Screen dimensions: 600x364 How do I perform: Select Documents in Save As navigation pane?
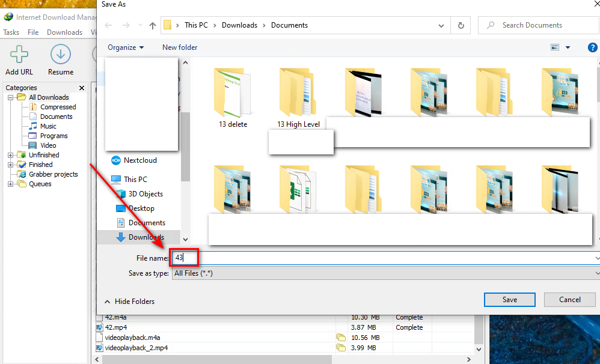(147, 222)
